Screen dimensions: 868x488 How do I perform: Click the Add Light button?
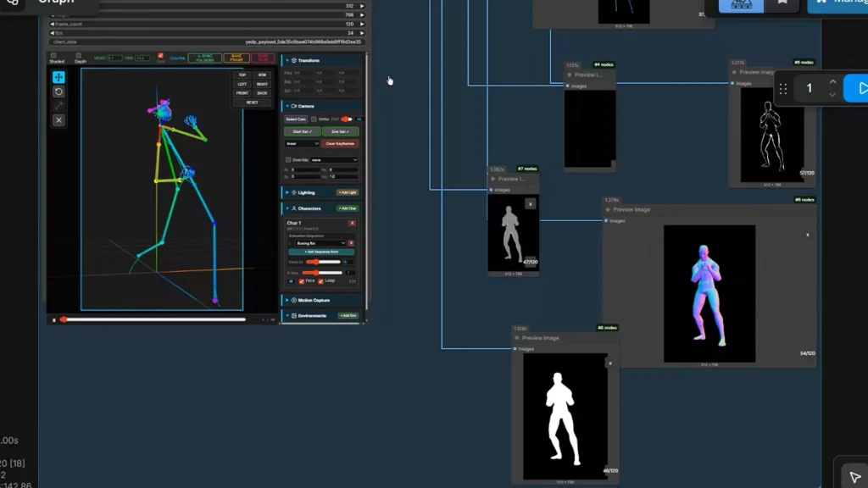[348, 192]
